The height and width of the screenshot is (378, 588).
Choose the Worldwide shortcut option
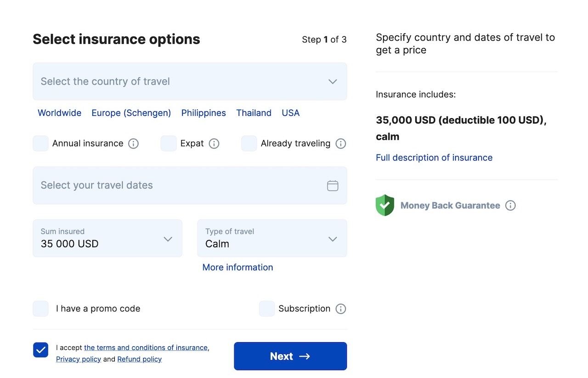59,113
